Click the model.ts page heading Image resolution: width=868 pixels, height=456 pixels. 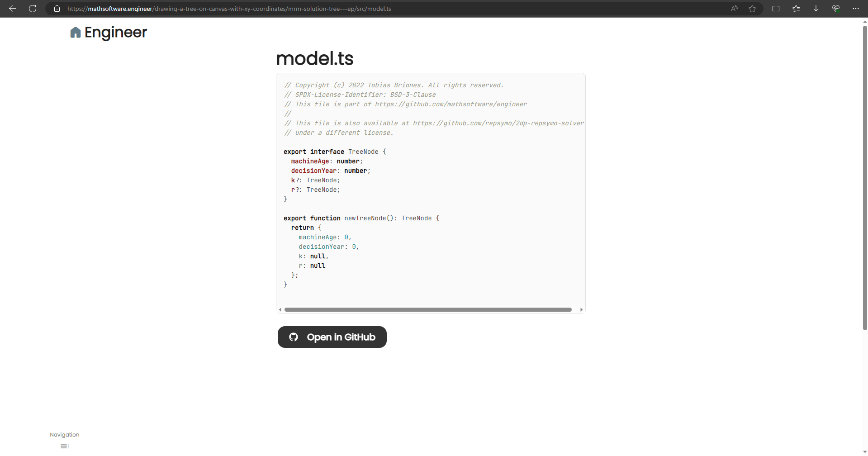coord(315,58)
